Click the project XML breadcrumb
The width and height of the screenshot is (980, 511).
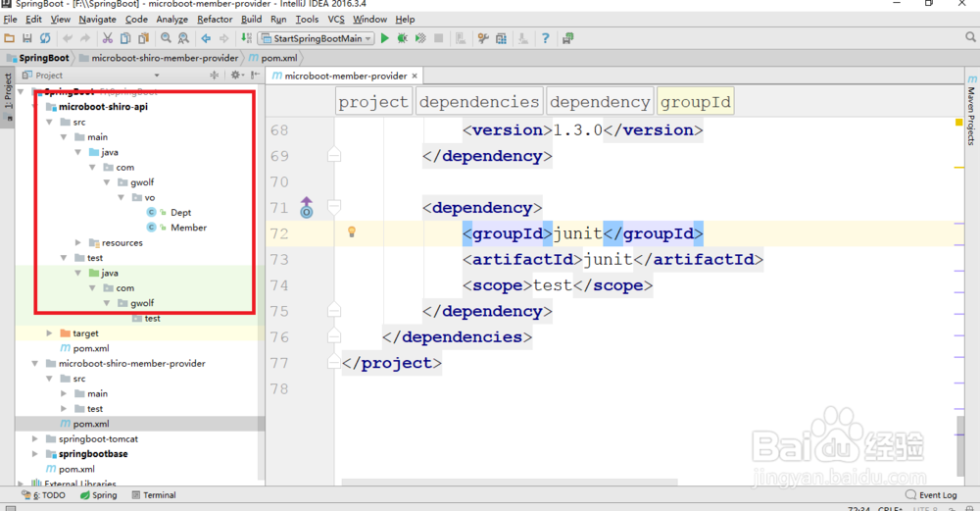373,102
